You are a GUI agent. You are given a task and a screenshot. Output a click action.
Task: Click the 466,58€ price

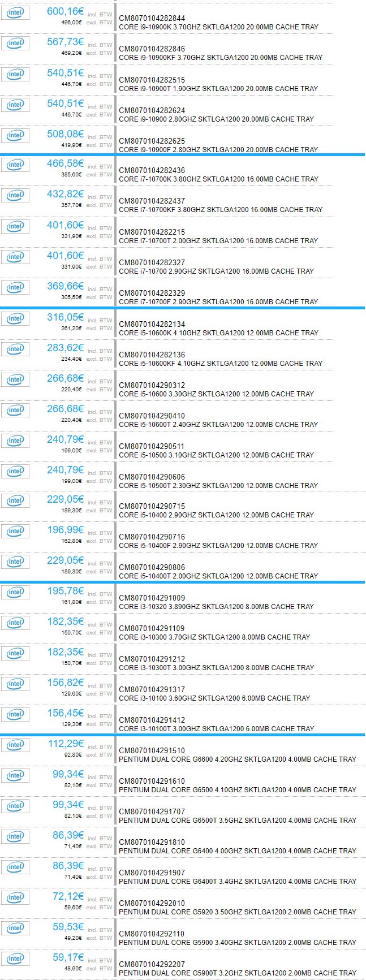65,163
